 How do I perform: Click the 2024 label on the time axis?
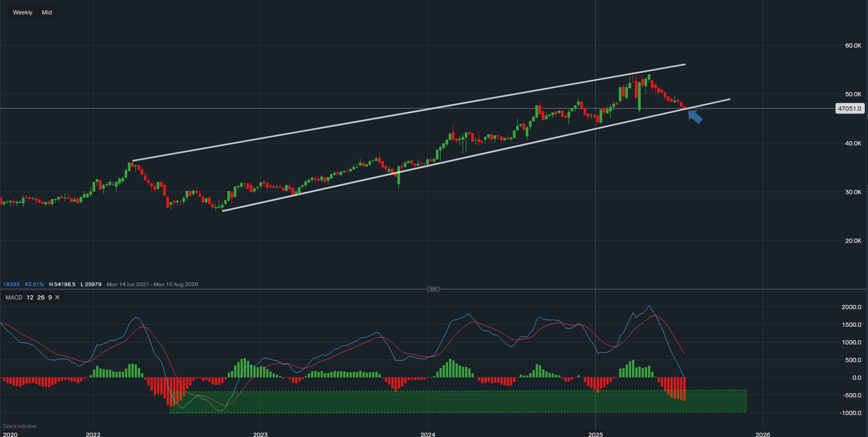pos(427,434)
